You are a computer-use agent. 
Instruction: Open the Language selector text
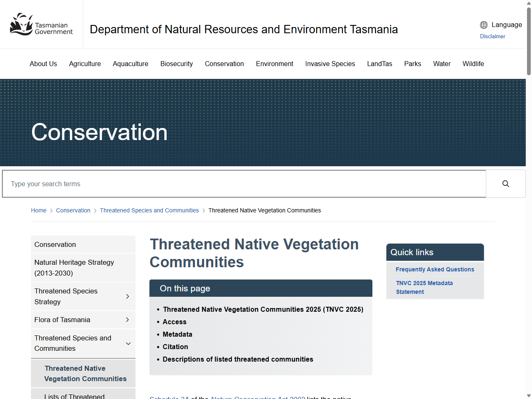pos(507,25)
